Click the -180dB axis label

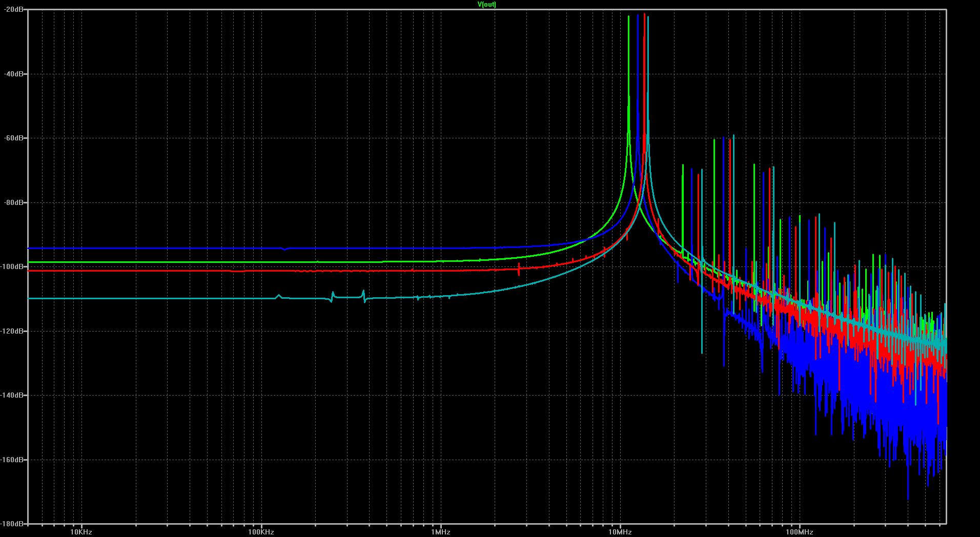click(x=13, y=524)
